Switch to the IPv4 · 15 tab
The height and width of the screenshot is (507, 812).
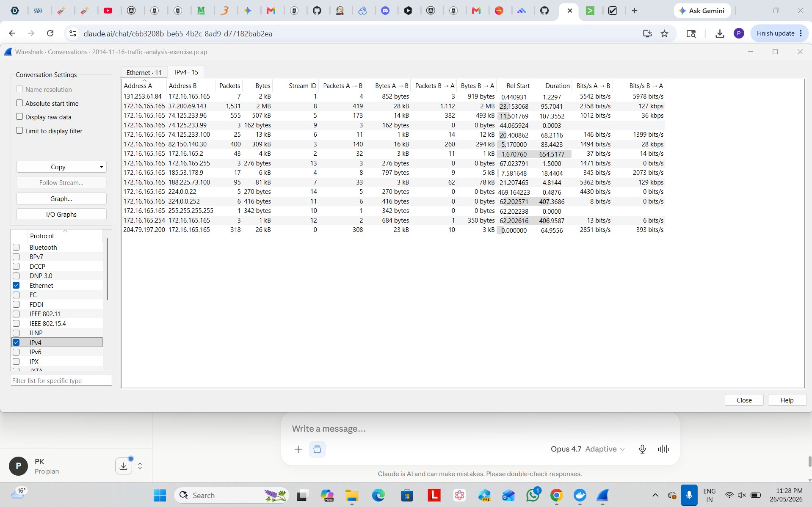[x=186, y=72]
